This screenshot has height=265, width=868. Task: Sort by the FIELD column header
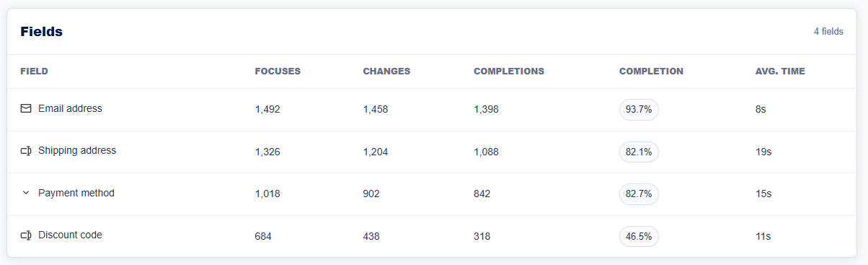(34, 71)
